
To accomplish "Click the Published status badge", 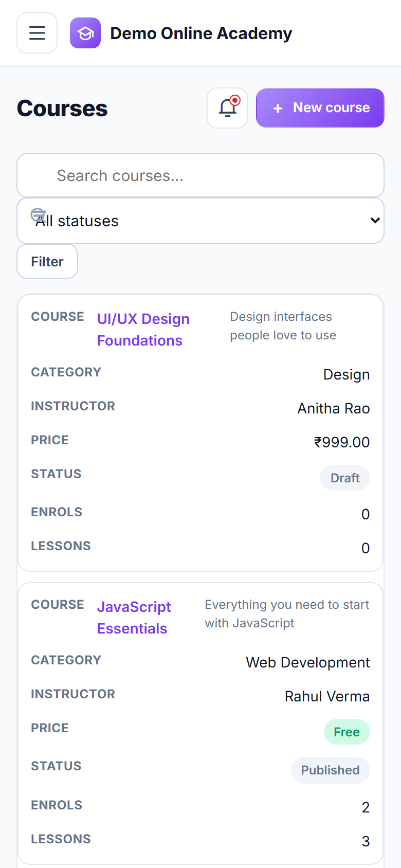I will click(330, 770).
